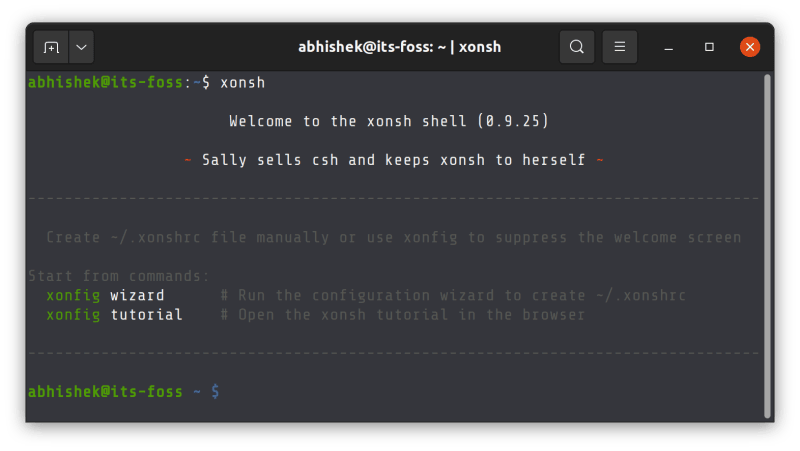Click the 'xonfig wizard' command text
The image size is (800, 451).
[105, 296]
